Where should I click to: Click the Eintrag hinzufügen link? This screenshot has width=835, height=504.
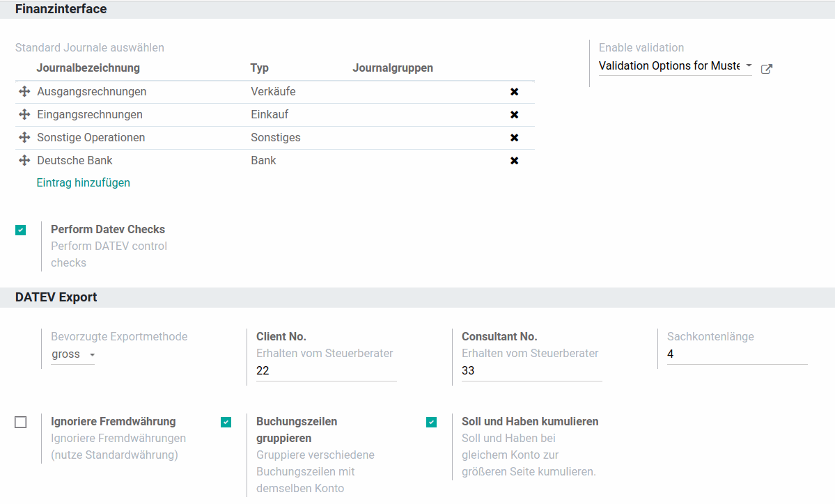(83, 182)
